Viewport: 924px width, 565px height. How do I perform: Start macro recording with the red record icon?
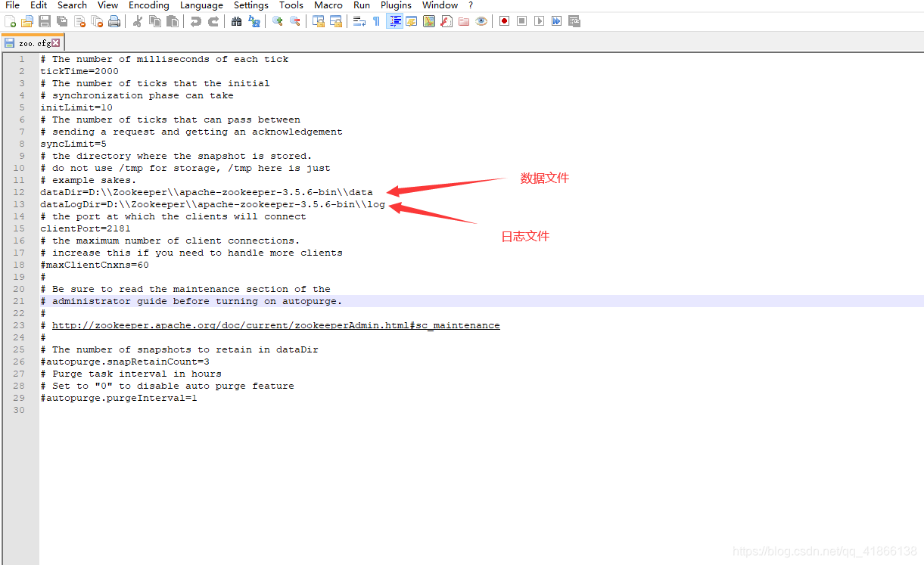coord(504,21)
